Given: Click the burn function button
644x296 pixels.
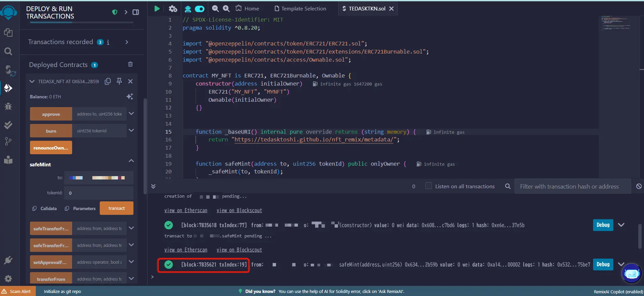Looking at the screenshot, I should [51, 131].
